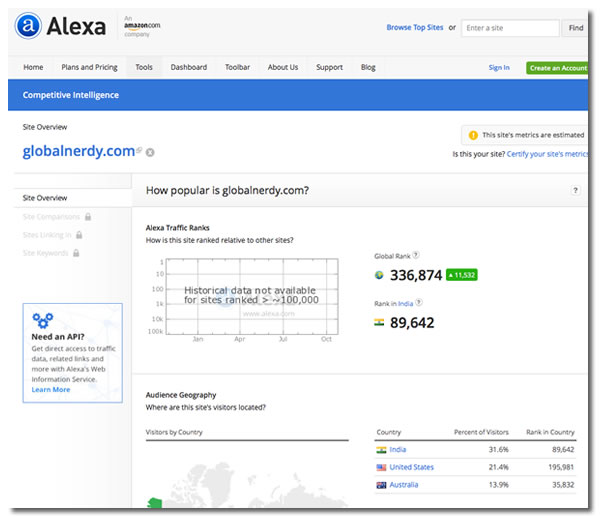Open the Certify your site's metrics link

pyautogui.click(x=548, y=154)
